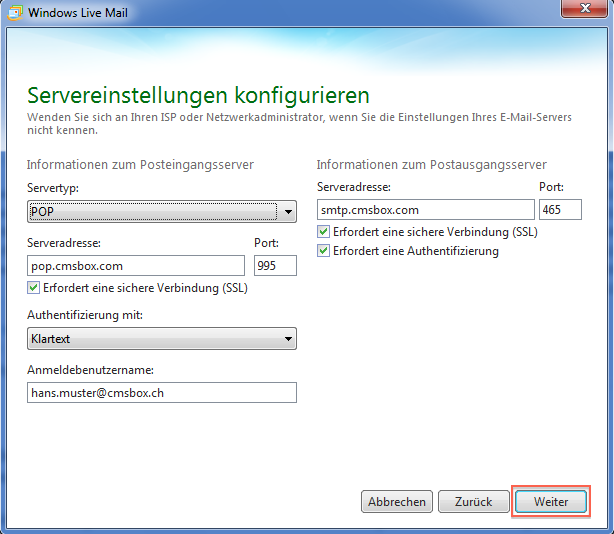The height and width of the screenshot is (534, 614).
Task: Click the "Informationen zum Posteingangsserver" section label
Action: pos(140,165)
